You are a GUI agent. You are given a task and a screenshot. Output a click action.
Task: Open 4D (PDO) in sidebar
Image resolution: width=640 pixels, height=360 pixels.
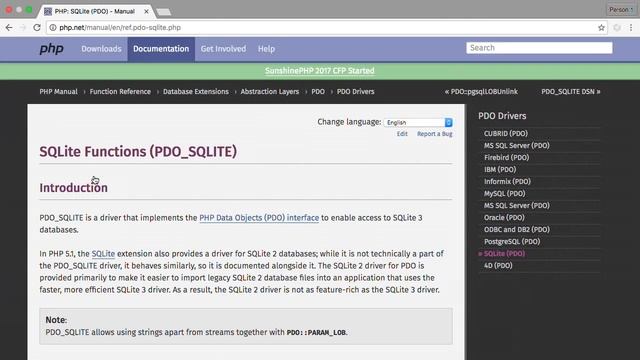[498, 266]
